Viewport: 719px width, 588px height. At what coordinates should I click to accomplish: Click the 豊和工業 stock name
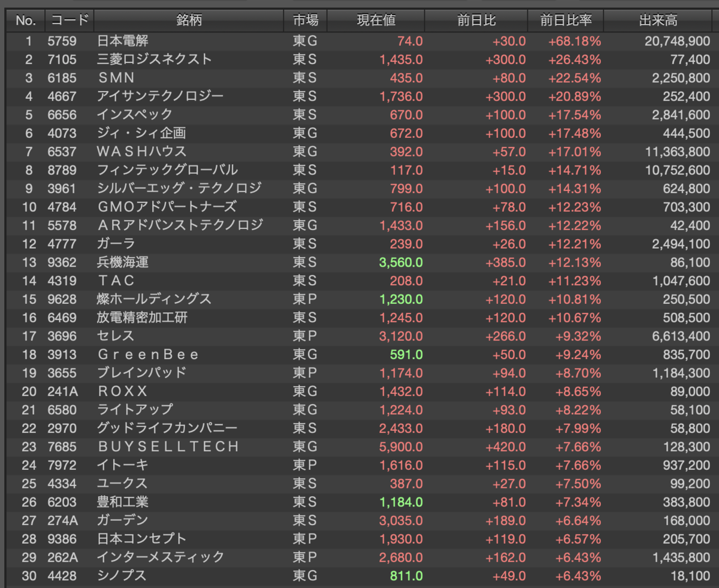click(122, 502)
